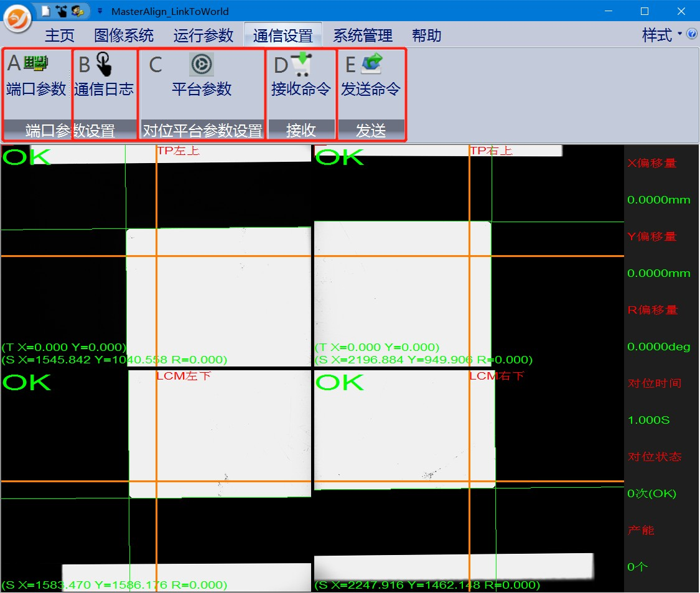Screen dimensions: 700x593
Task: Switch to the 主页 tab
Action: [60, 35]
